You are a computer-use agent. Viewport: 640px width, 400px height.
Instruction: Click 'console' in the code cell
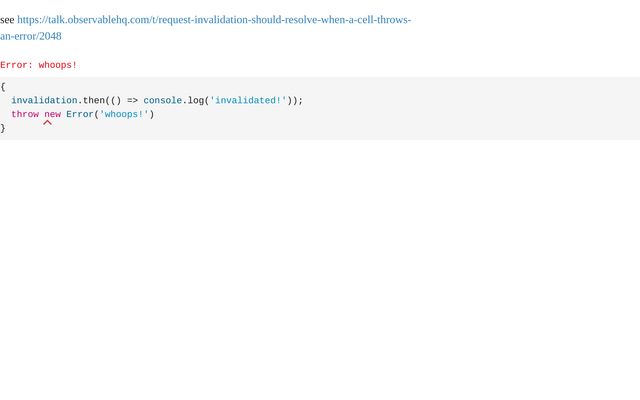tap(162, 100)
